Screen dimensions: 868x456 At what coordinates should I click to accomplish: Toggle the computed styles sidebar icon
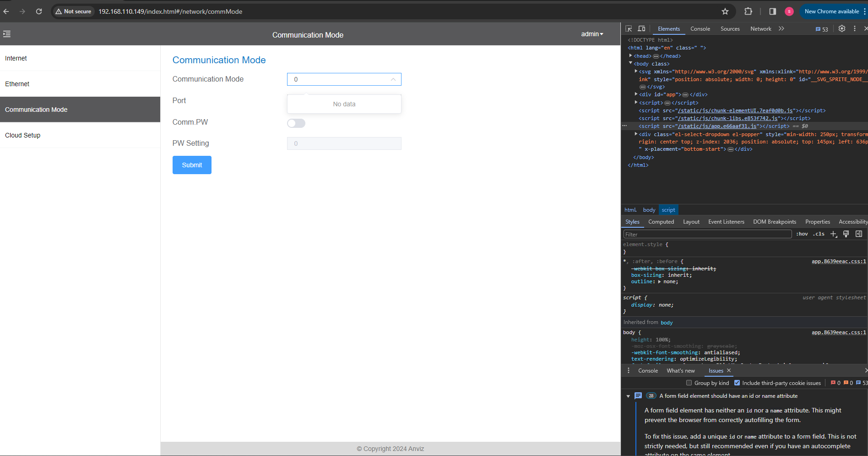tap(859, 234)
